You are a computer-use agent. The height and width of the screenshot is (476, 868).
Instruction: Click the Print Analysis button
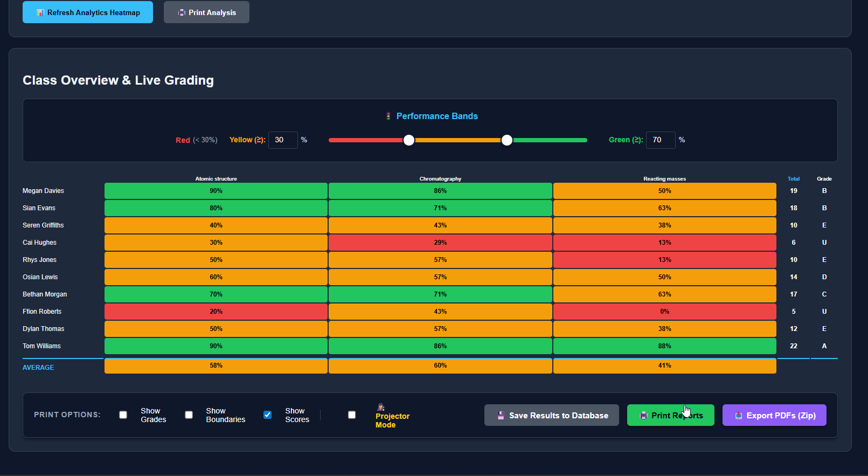206,12
